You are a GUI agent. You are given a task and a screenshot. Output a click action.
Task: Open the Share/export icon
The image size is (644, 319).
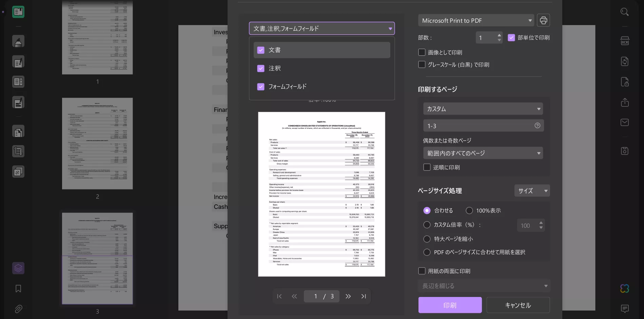tap(624, 102)
